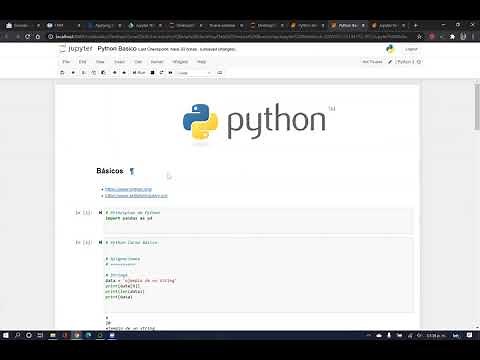Move selected cell up arrow
The width and height of the screenshot is (480, 360).
115,72
